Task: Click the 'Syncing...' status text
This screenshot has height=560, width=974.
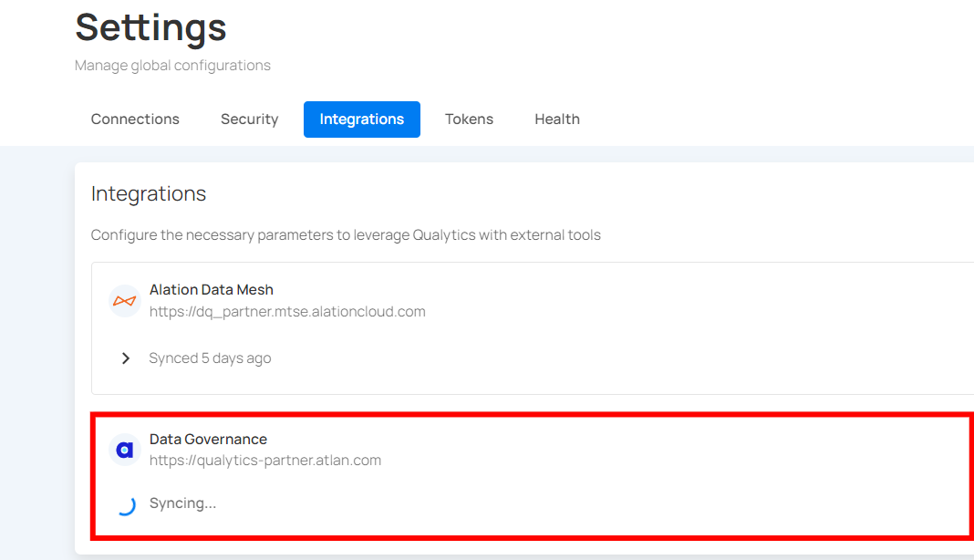Action: click(x=182, y=503)
